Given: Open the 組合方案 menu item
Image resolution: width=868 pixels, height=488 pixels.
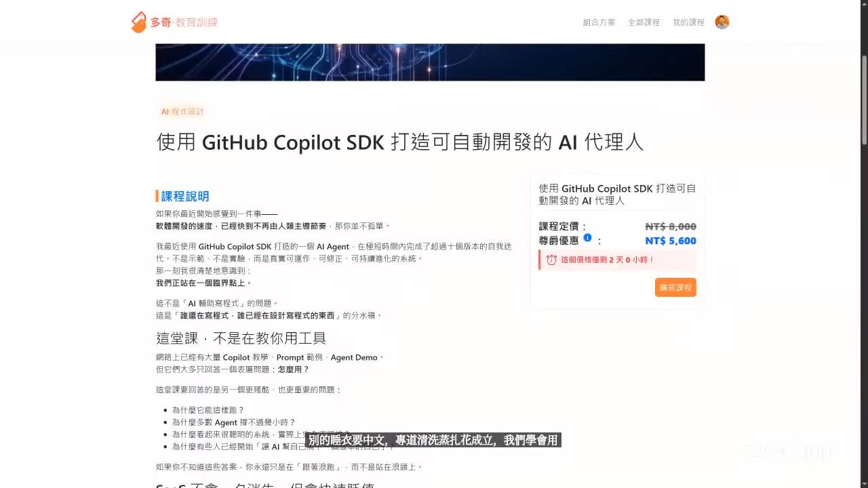Looking at the screenshot, I should pos(599,22).
